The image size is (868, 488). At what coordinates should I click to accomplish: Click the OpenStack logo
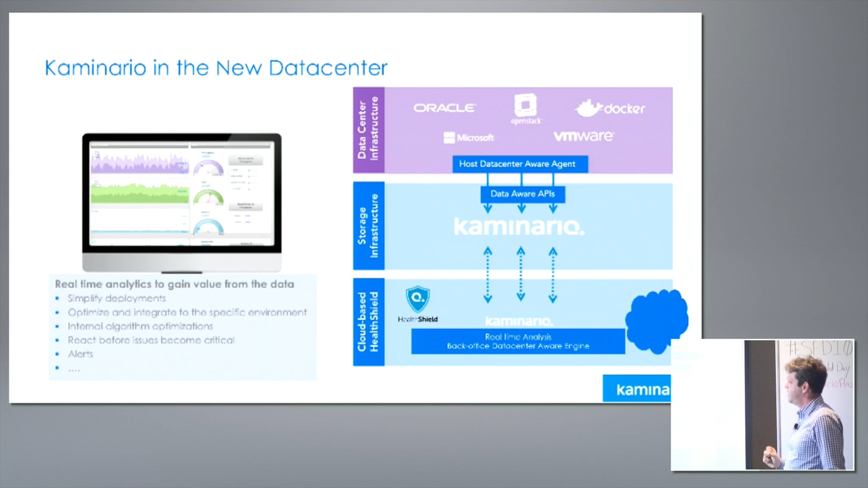tap(526, 110)
